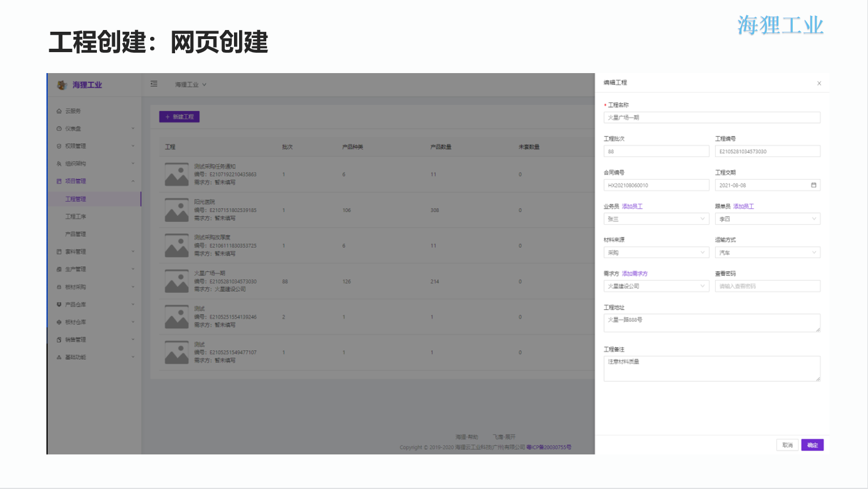This screenshot has width=868, height=489.
Task: Click the 云服务 home icon
Action: [x=59, y=111]
